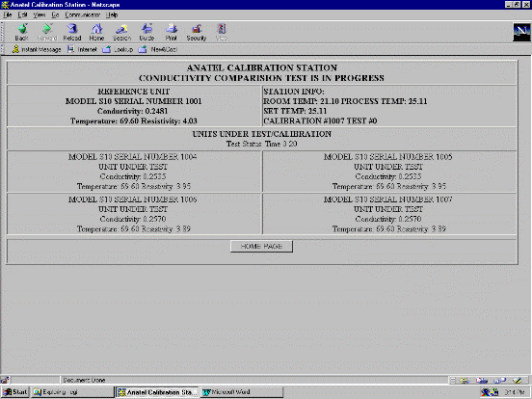
Task: Click the Netscape title bar icon
Action: coord(5,5)
